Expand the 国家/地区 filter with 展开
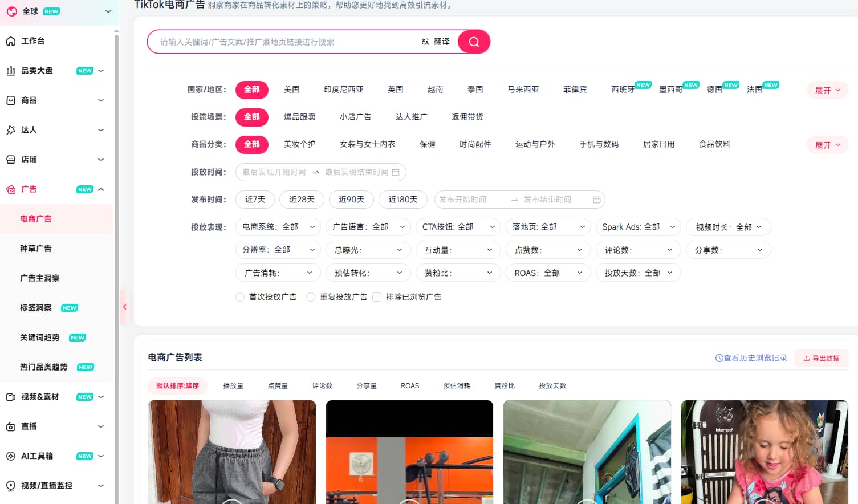858x504 pixels. [827, 90]
